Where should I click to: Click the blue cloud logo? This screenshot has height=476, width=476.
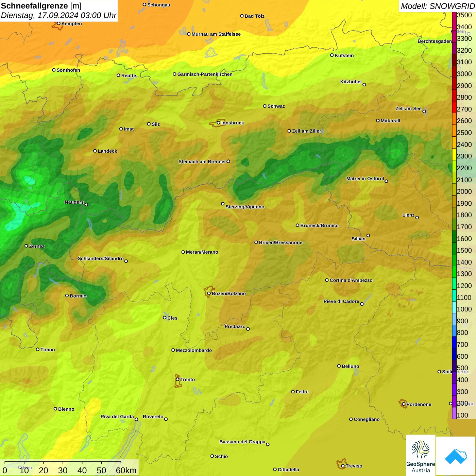coord(456,456)
